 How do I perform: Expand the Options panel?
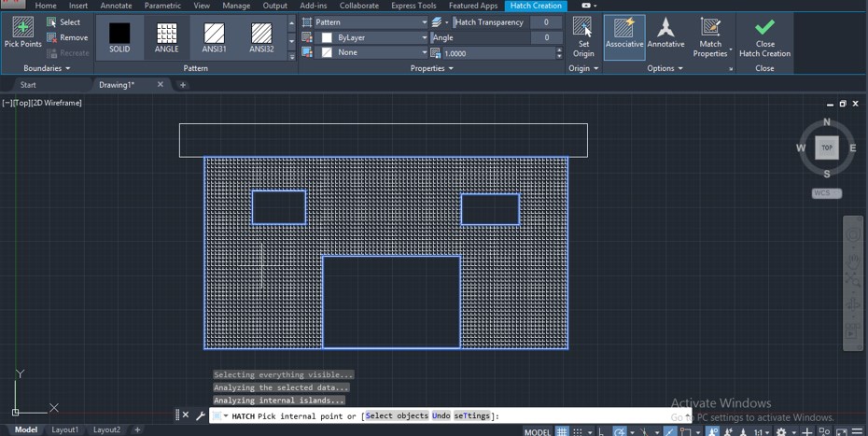(665, 68)
